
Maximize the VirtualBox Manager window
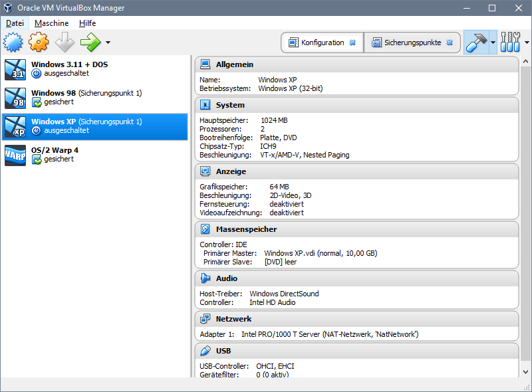(492, 8)
